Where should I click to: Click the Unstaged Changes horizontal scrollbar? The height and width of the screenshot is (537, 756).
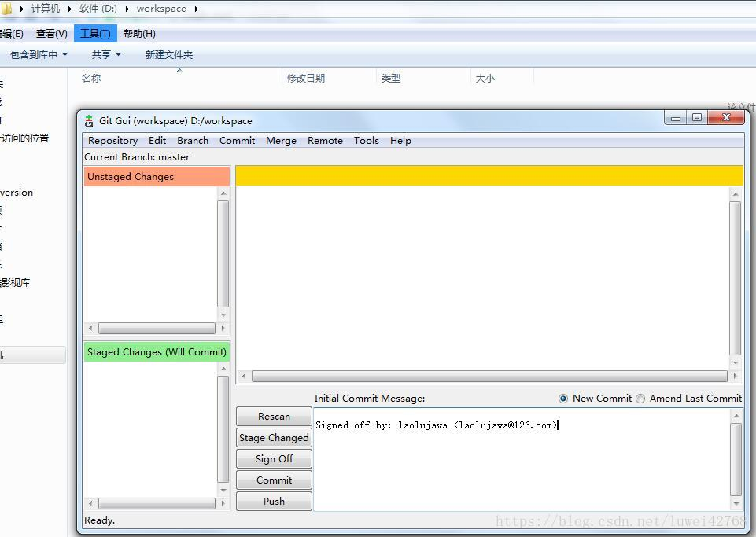[157, 329]
